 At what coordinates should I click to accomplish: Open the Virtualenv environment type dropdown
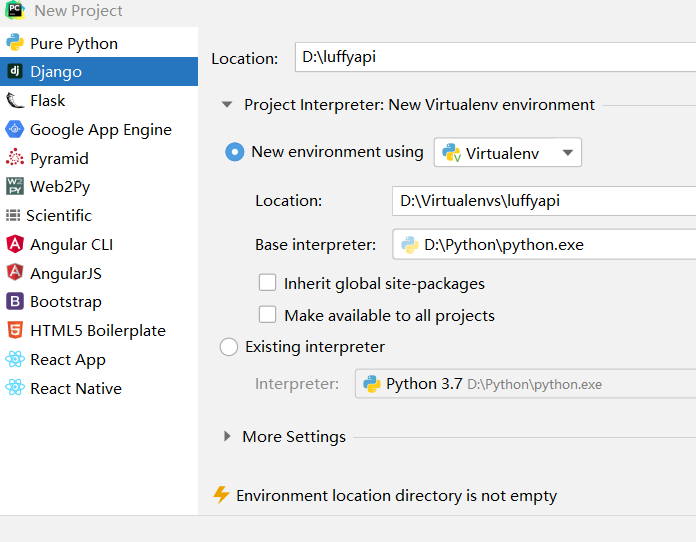pos(508,153)
